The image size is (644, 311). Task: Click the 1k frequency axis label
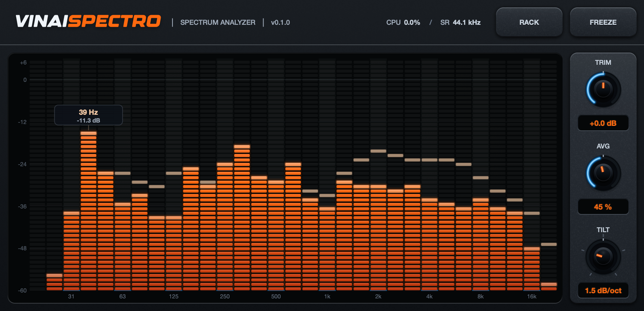pyautogui.click(x=327, y=297)
